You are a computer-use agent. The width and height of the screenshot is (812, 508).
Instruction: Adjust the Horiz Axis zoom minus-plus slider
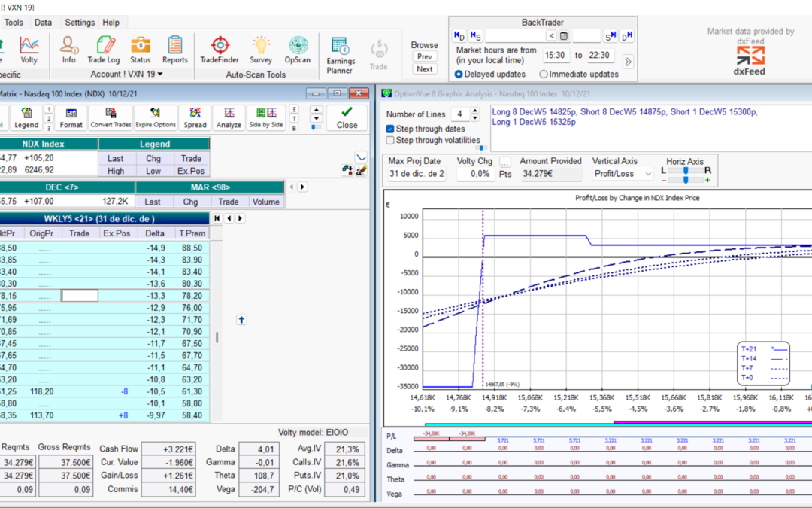pyautogui.click(x=686, y=180)
